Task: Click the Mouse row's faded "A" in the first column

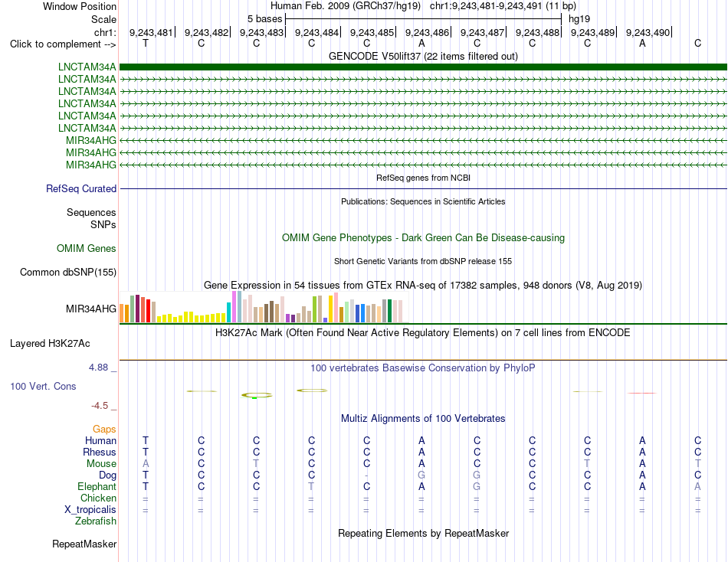Action: tap(146, 464)
